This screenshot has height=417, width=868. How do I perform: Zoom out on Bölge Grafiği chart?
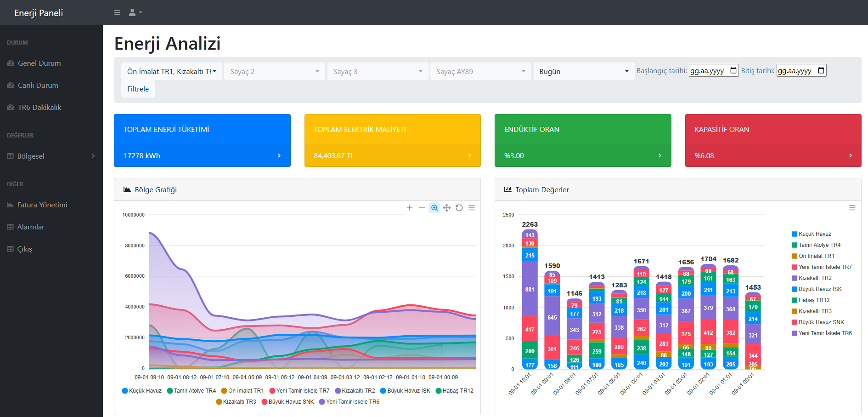point(422,208)
